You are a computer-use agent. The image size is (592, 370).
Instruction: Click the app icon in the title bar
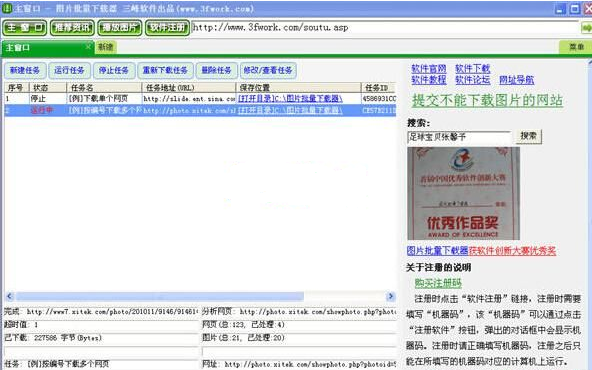(x=6, y=8)
